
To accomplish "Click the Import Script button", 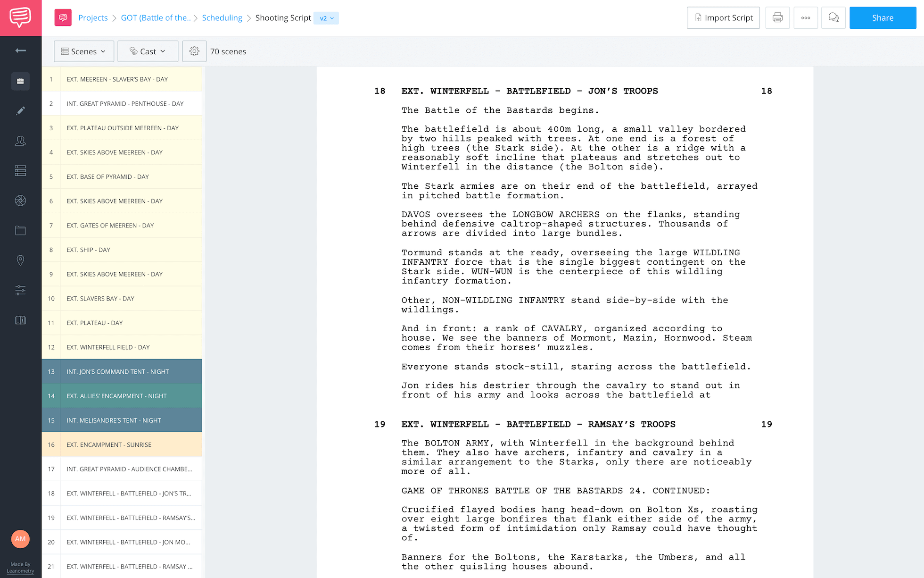I will click(723, 17).
